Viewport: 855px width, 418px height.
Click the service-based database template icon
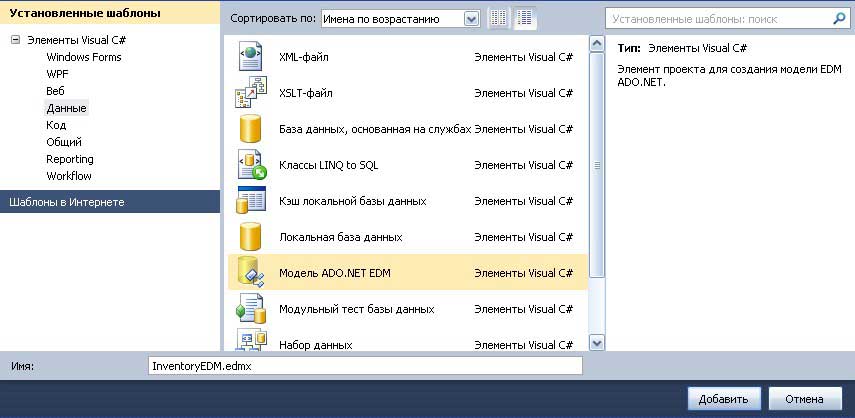click(249, 128)
